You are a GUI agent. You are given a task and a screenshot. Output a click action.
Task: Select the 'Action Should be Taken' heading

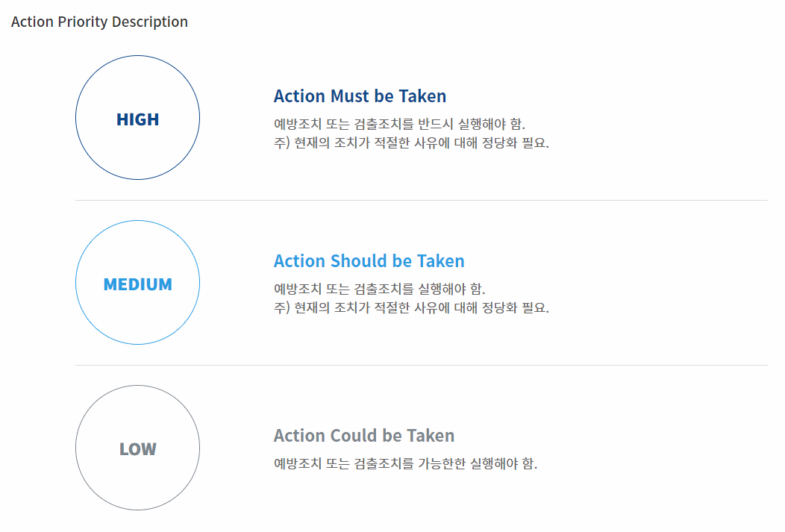[x=369, y=260]
